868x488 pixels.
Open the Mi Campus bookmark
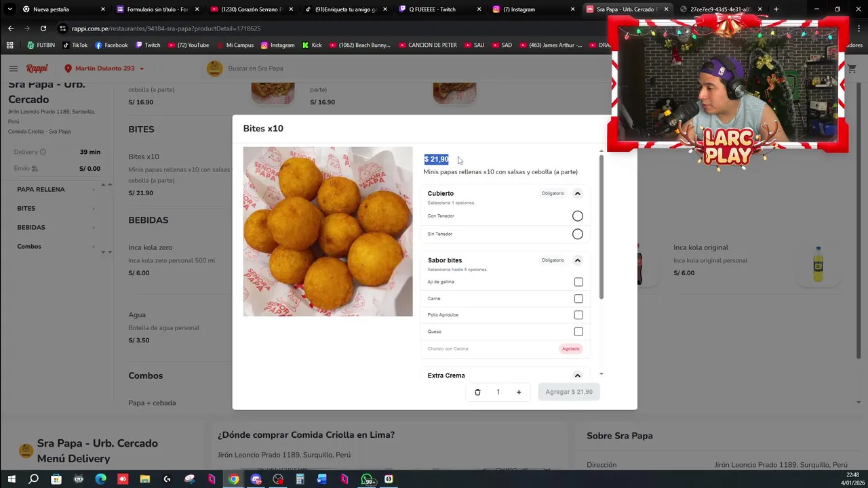(235, 45)
